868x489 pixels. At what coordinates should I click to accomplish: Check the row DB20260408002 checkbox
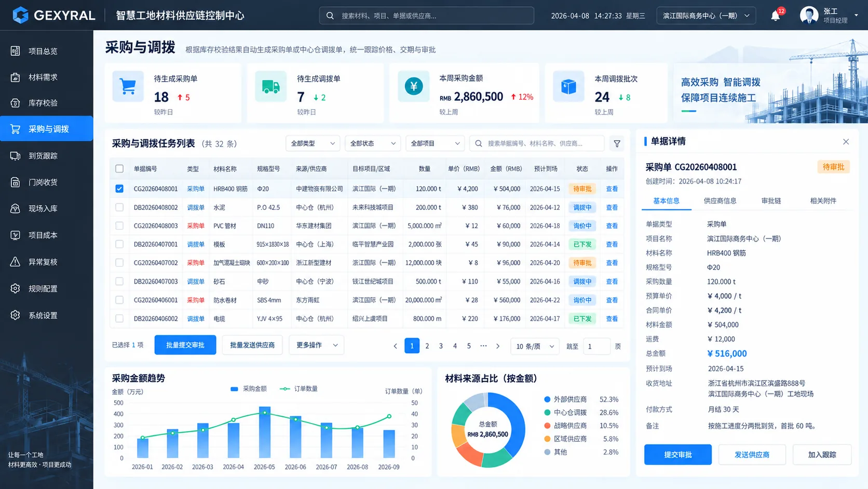pyautogui.click(x=119, y=207)
